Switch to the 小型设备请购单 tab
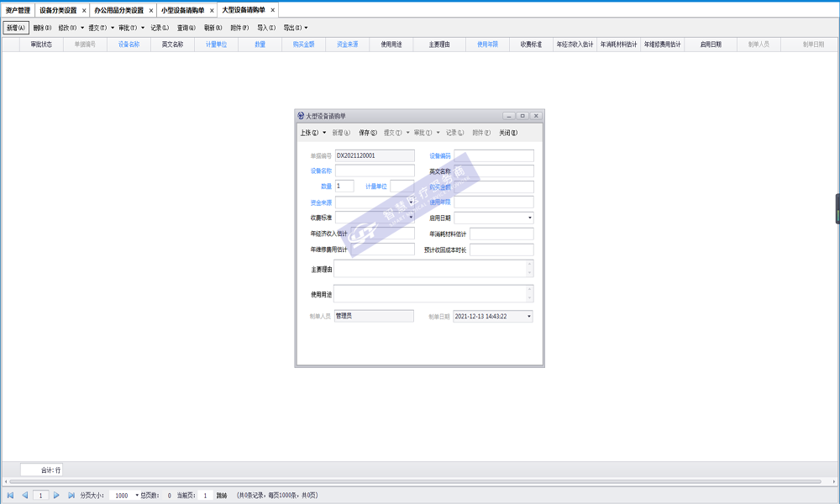The height and width of the screenshot is (504, 840). [182, 10]
